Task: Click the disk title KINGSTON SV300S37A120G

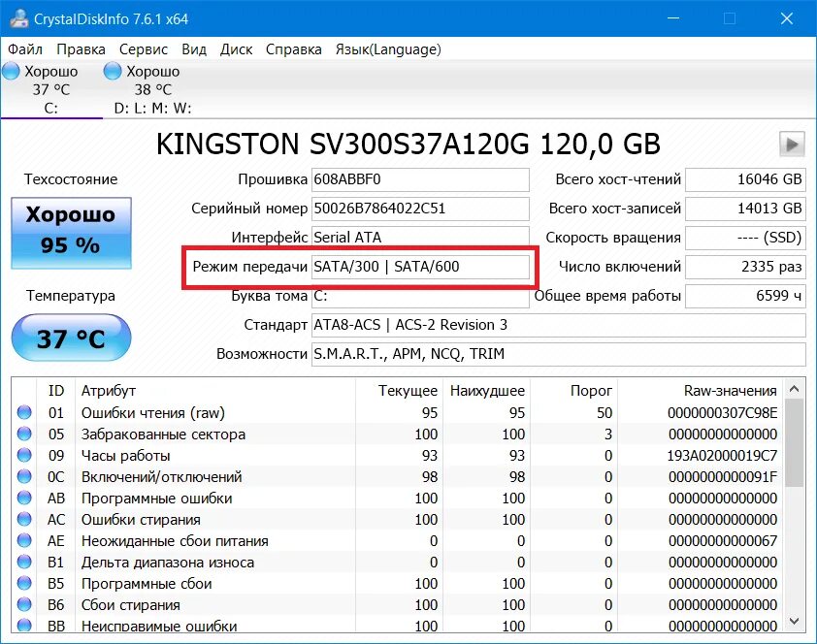Action: (408, 145)
